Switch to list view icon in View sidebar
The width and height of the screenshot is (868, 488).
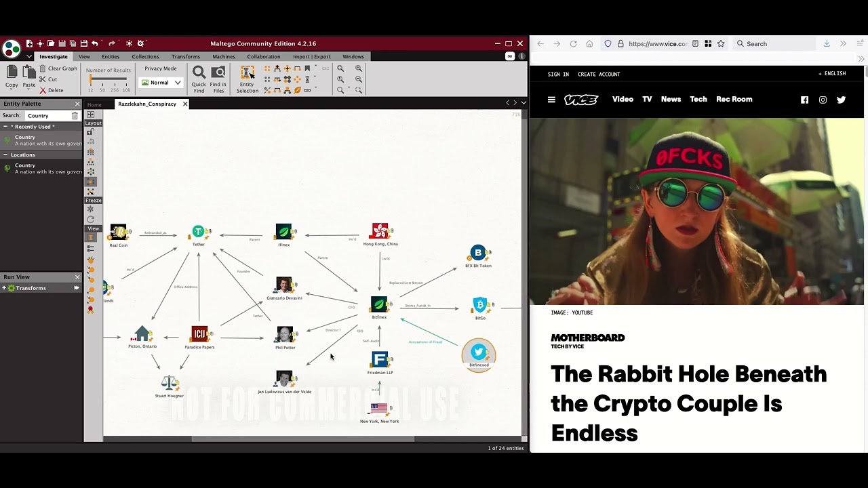[x=90, y=249]
